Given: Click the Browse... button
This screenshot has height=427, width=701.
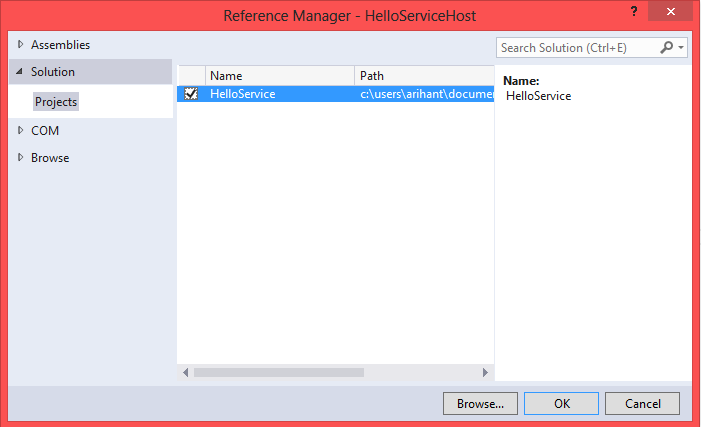Looking at the screenshot, I should pyautogui.click(x=480, y=404).
